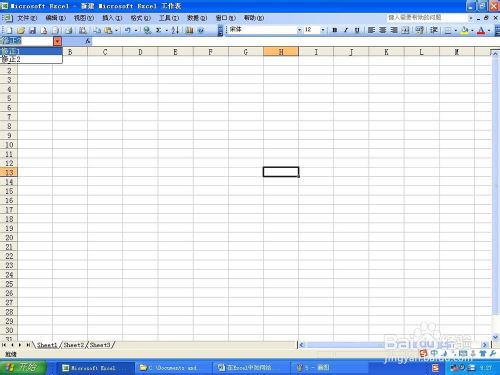Screen dimensions: 500x375
Task: Click the horizontal scrollbar left arrow
Action: tap(302, 345)
